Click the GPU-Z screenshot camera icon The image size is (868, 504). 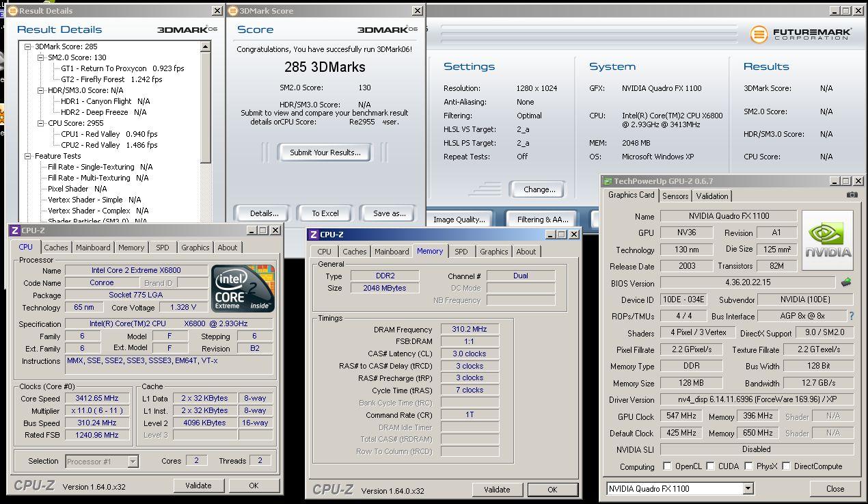pyautogui.click(x=852, y=195)
